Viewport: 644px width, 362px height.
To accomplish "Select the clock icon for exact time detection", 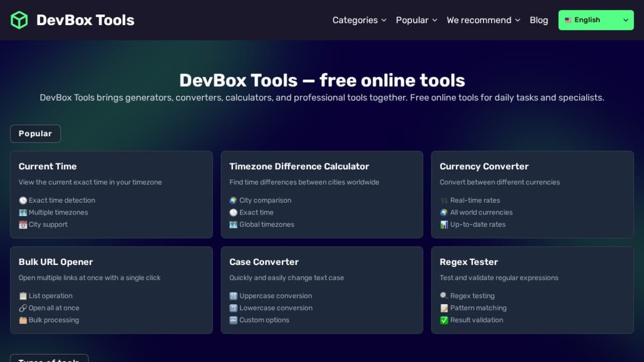I will pyautogui.click(x=22, y=200).
